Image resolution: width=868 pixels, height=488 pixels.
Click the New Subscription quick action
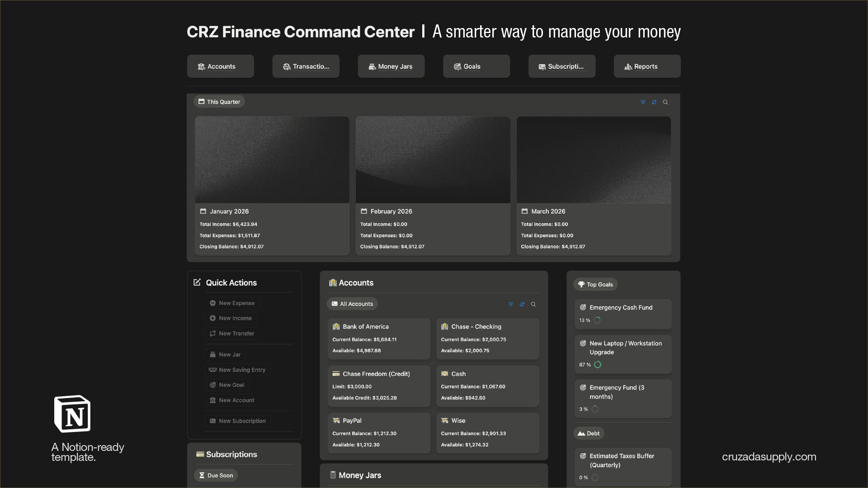(x=237, y=421)
